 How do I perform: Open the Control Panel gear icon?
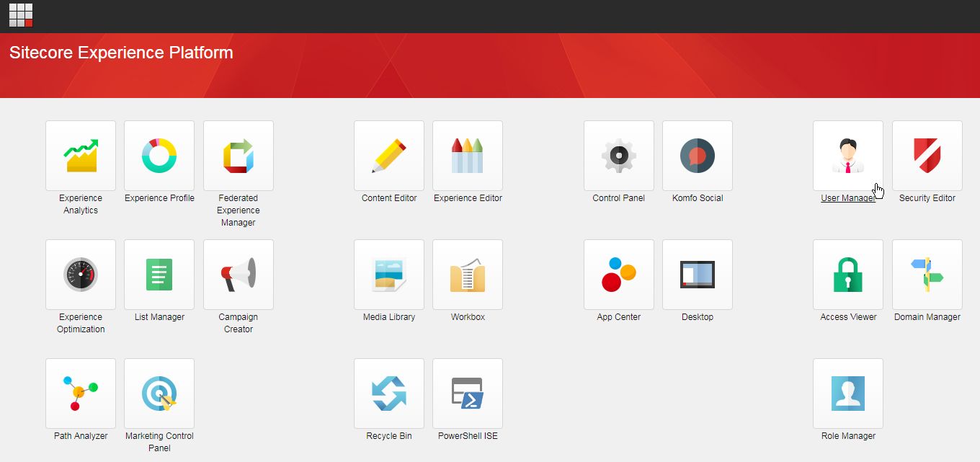[x=619, y=156]
